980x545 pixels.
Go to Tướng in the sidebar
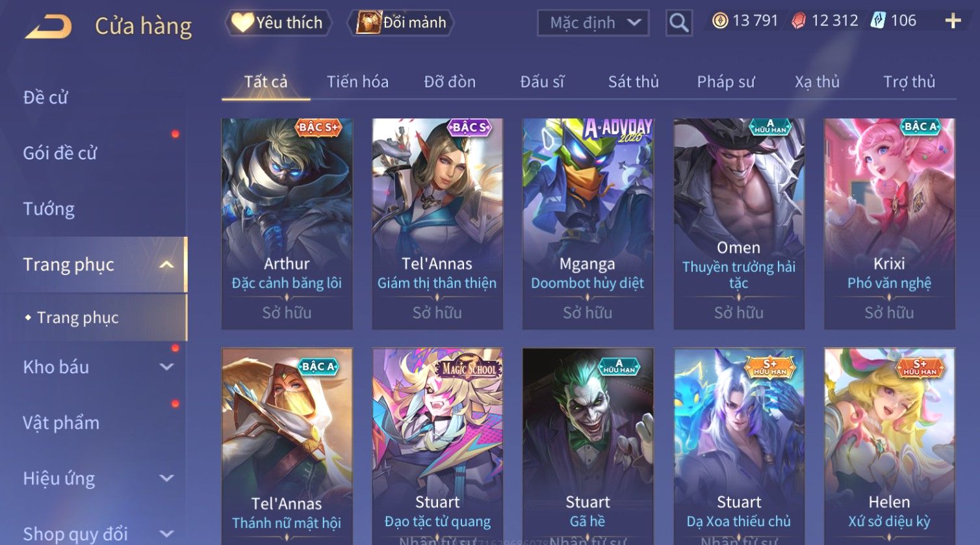(x=49, y=209)
